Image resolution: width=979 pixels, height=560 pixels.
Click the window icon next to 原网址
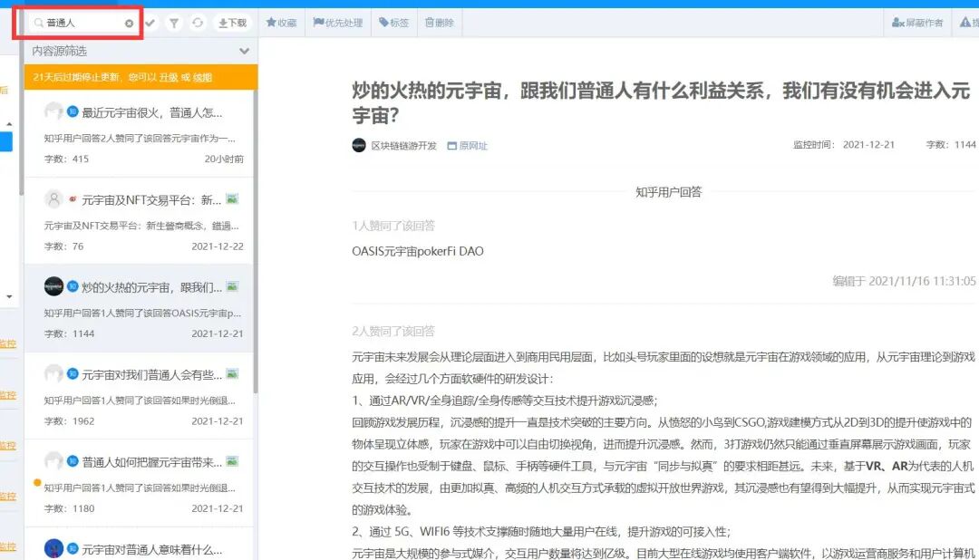point(452,146)
